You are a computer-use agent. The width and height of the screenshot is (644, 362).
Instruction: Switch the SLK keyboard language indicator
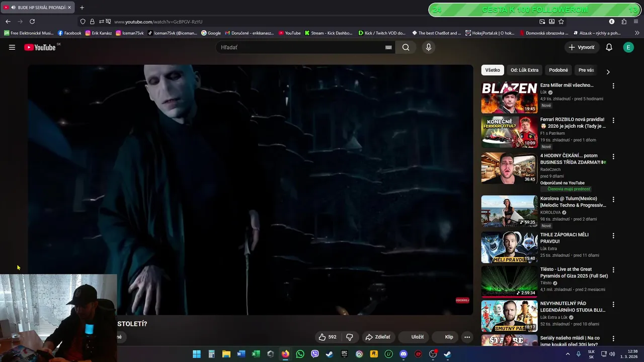click(591, 354)
